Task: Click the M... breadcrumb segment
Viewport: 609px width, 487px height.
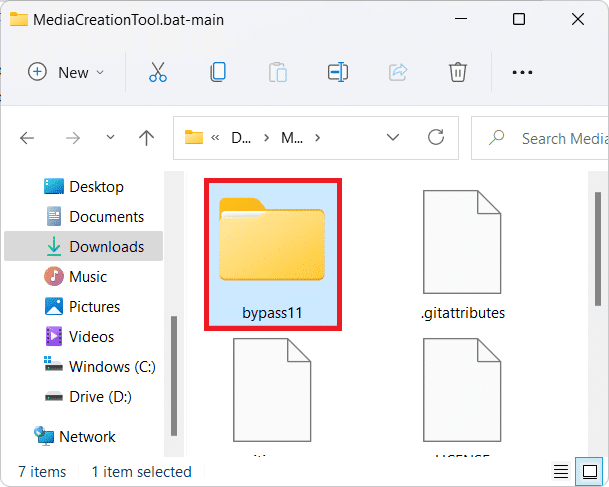Action: [292, 138]
